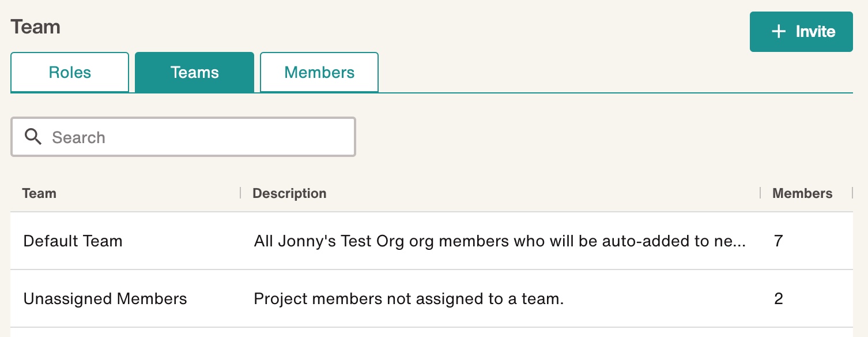Click the Description column header
The height and width of the screenshot is (337, 868).
point(289,193)
